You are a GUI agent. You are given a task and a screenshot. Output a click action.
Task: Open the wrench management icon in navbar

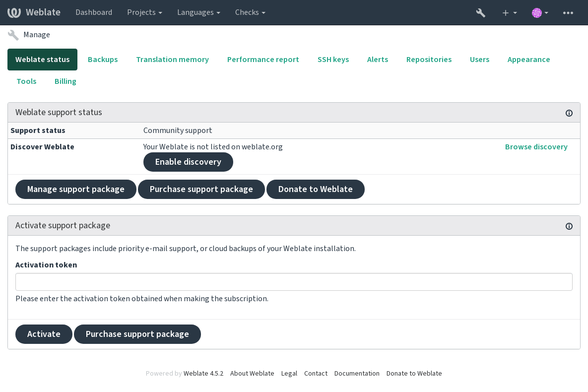[x=481, y=13]
